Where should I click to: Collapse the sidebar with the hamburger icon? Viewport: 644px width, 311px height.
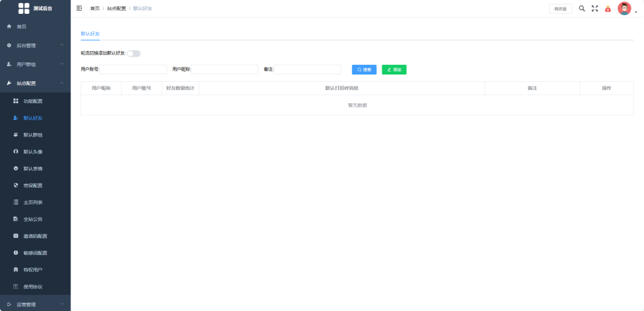[79, 8]
